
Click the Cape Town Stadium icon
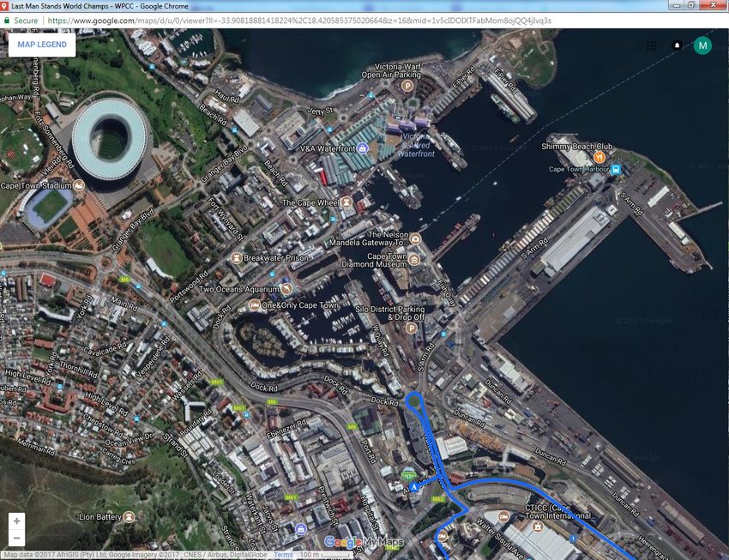pyautogui.click(x=79, y=185)
